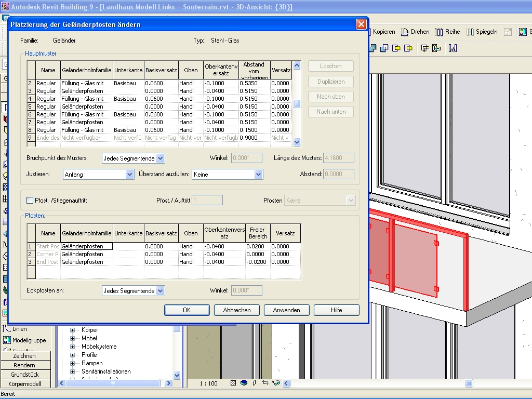Click the Hauptmuster table vertical scroll thumb
532x399 pixels.
[297, 103]
